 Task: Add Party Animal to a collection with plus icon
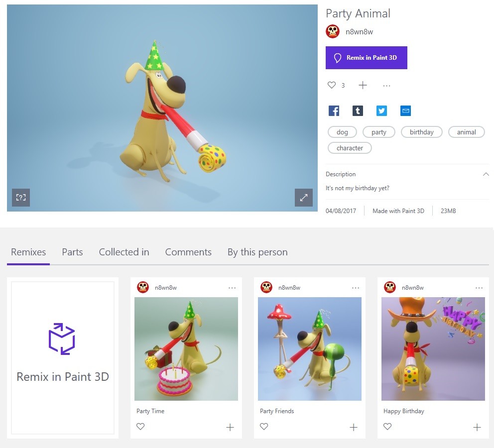[x=363, y=85]
